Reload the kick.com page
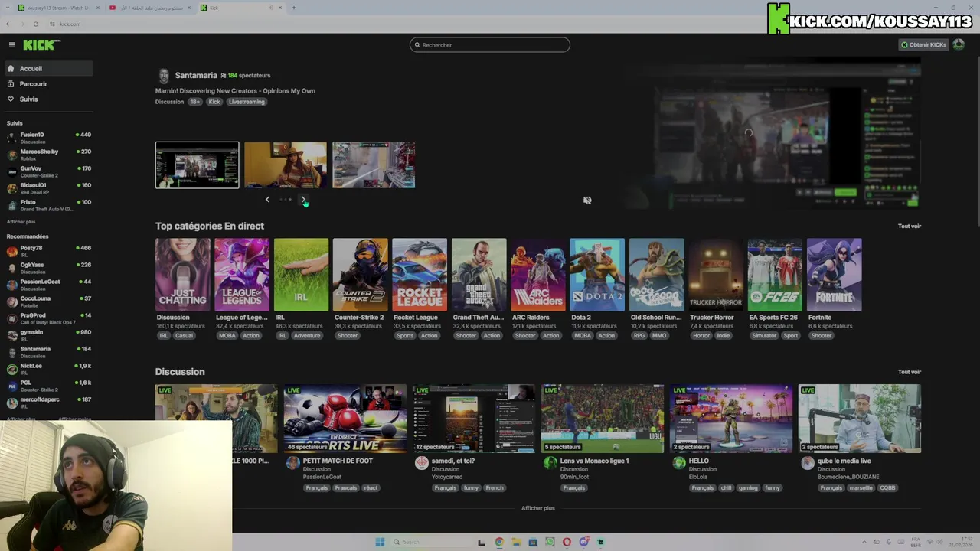 35,24
